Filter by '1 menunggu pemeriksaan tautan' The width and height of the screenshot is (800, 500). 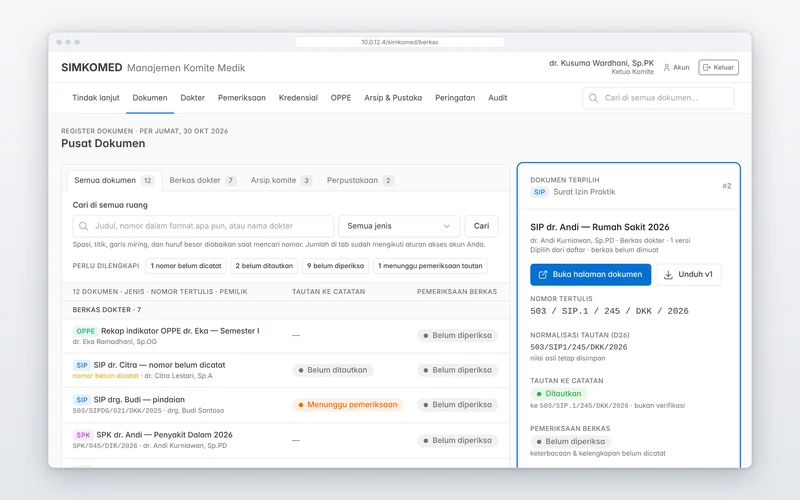430,266
